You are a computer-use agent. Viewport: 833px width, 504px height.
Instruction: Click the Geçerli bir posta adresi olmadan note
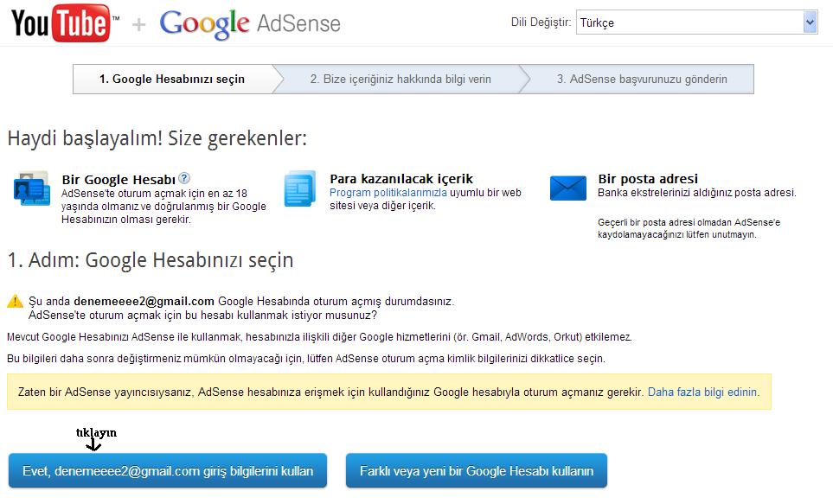(x=689, y=228)
